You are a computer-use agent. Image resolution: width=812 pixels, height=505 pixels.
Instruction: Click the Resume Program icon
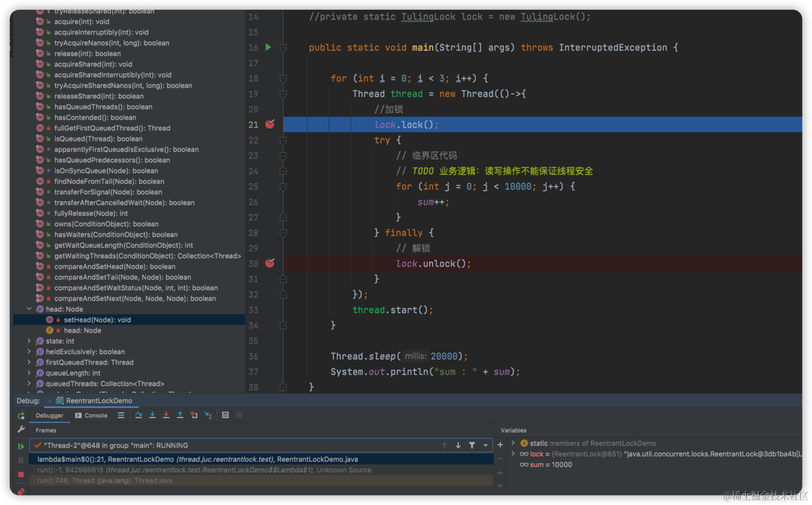pyautogui.click(x=21, y=446)
